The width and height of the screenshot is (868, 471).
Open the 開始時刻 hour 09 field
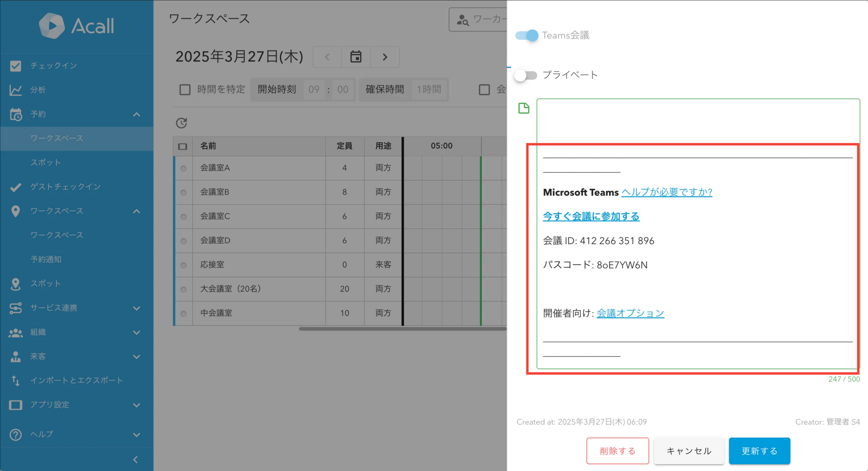point(314,89)
